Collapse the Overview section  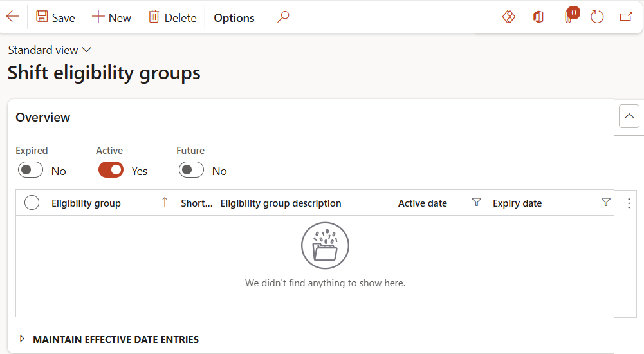tap(629, 116)
